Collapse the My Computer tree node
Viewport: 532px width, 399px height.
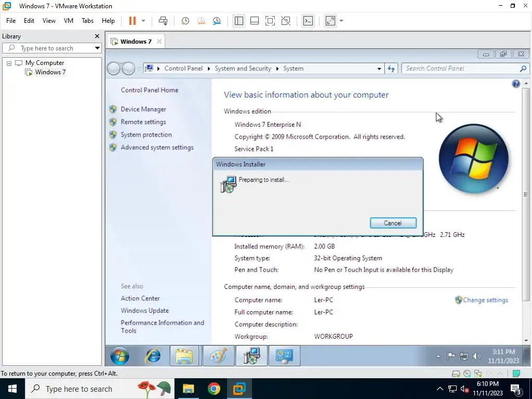pyautogui.click(x=9, y=63)
